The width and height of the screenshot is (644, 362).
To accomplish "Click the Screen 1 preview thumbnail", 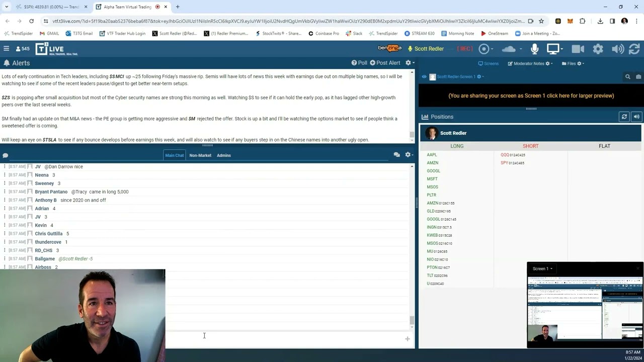I will click(x=585, y=310).
